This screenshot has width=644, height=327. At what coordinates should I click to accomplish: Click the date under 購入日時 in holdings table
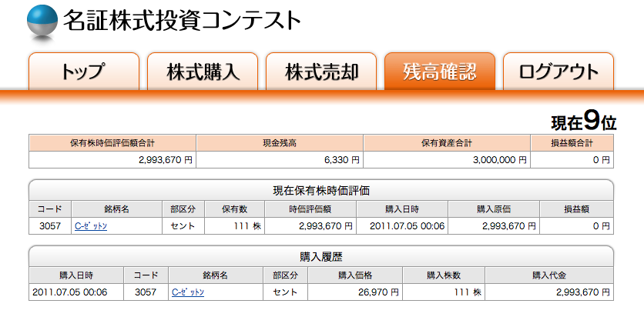(407, 226)
